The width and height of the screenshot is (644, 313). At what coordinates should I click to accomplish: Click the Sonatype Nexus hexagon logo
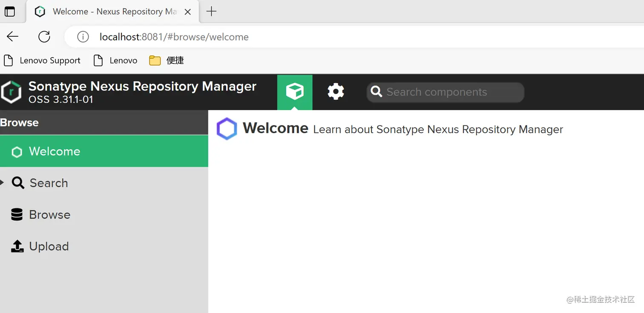pyautogui.click(x=11, y=92)
